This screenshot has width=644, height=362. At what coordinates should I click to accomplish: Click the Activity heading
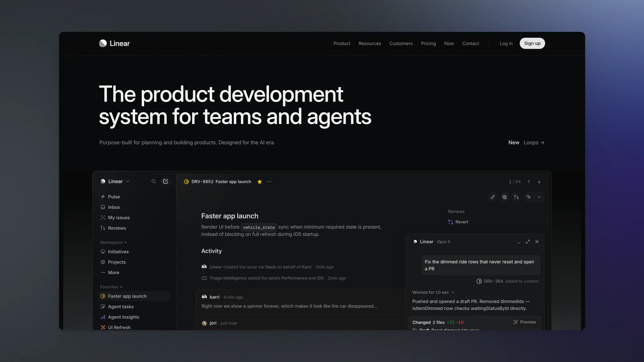(x=211, y=251)
